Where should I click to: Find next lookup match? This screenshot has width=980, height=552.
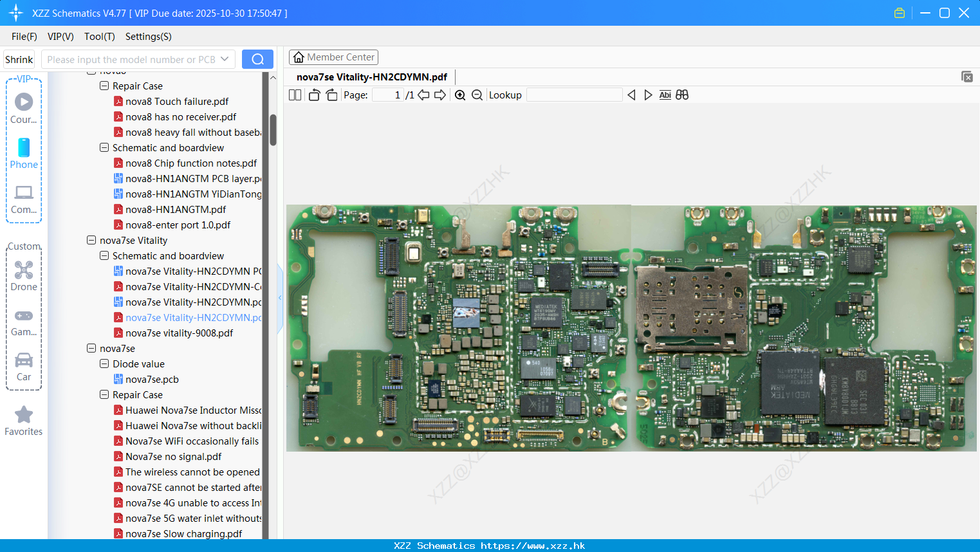point(648,95)
